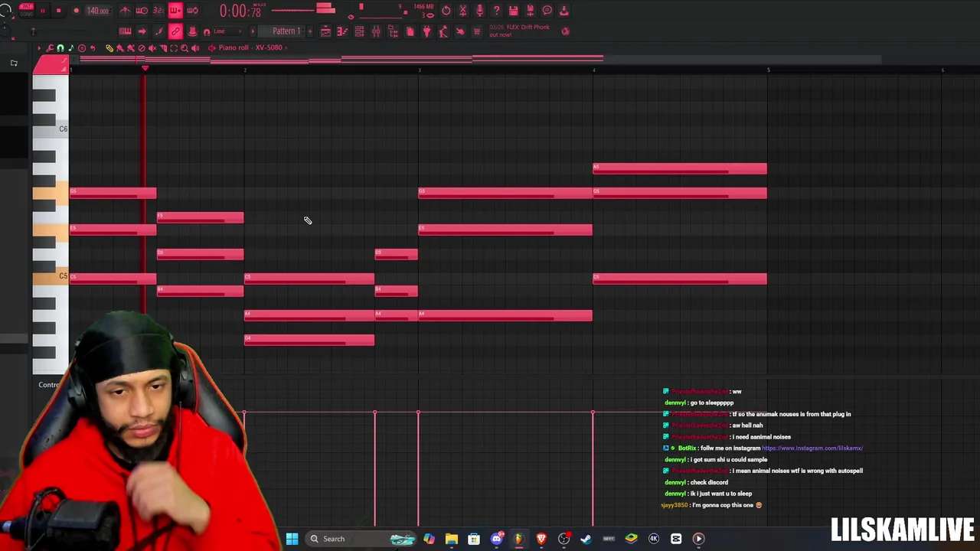Open Steam from the taskbar

click(x=586, y=539)
